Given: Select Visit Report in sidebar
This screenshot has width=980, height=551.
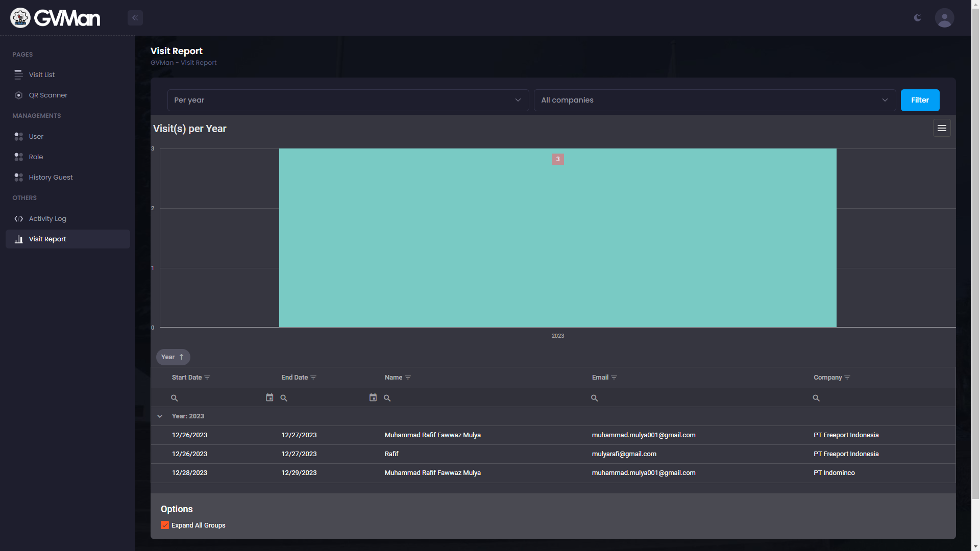Looking at the screenshot, I should coord(68,239).
